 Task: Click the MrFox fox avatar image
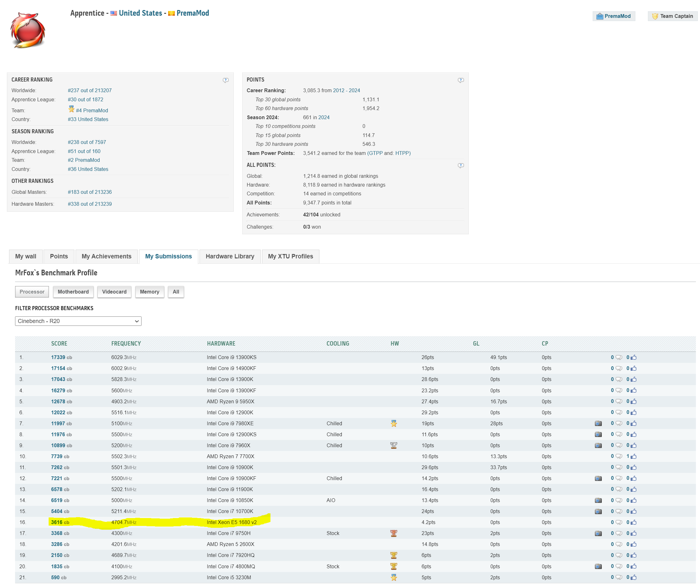click(x=28, y=30)
